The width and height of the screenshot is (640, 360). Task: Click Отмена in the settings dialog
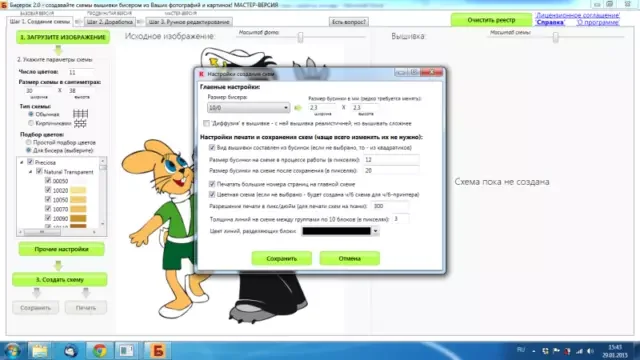(x=349, y=258)
